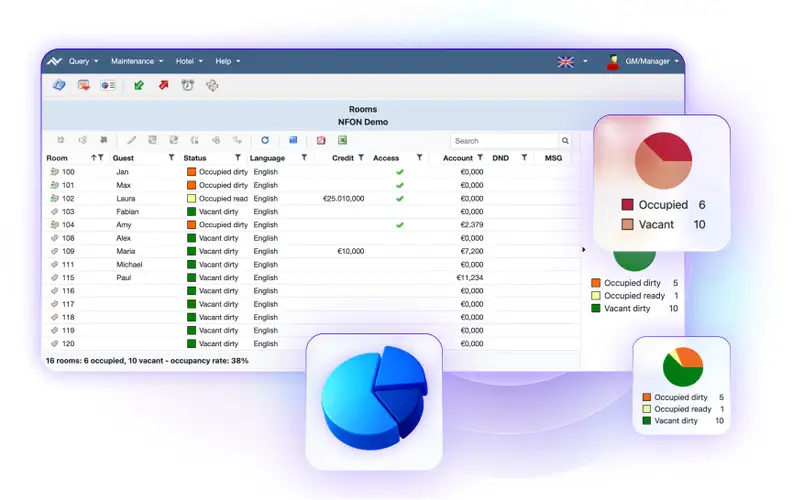Click into the Search input field
This screenshot has width=793, height=500.
click(503, 141)
